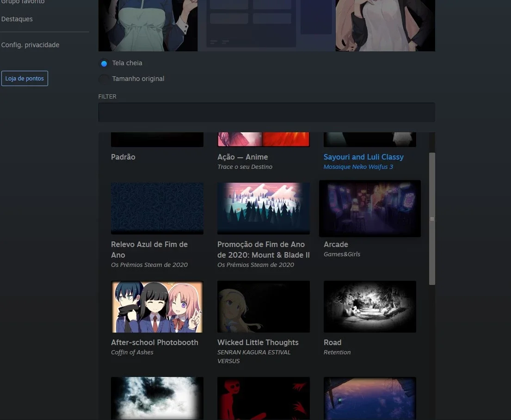Click the After-school Photobooth title text
The height and width of the screenshot is (420, 511).
click(154, 342)
